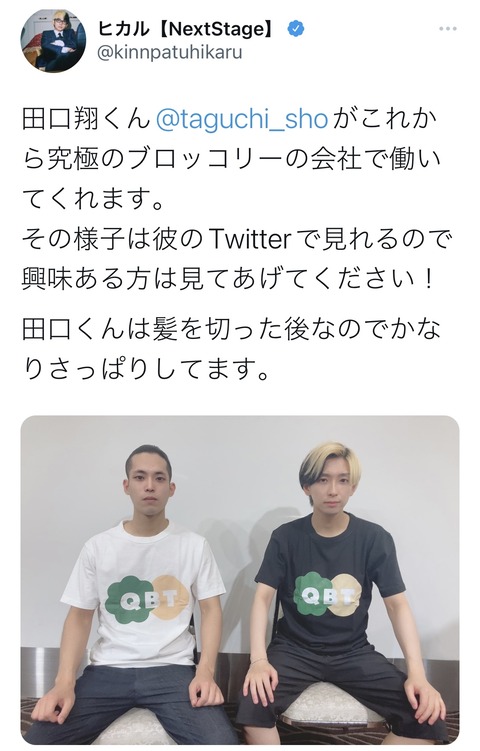Click the line 興味ある方は見てあげてください！
Screen dimensions: 480x751
pyautogui.click(x=229, y=279)
